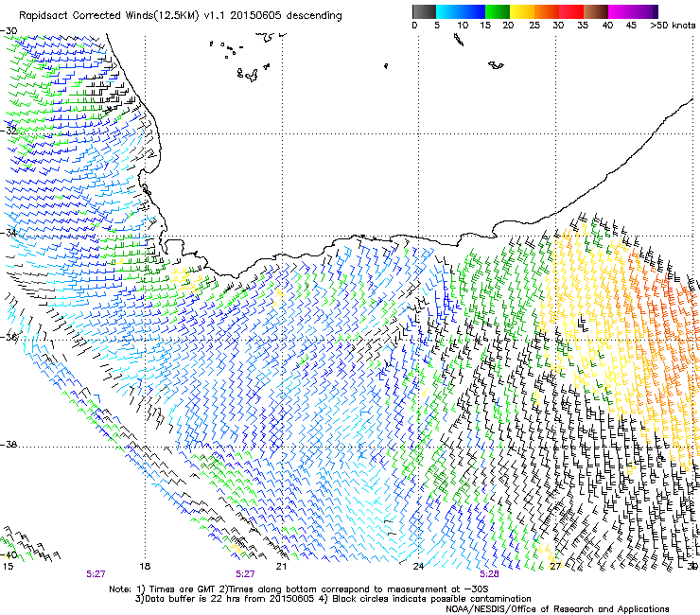Click the "20150605 descending" text in title
700x615 pixels.
pyautogui.click(x=287, y=16)
